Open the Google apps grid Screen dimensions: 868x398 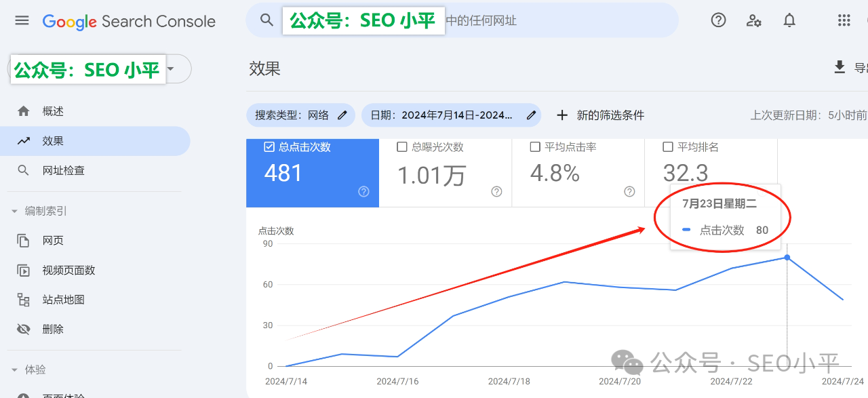[844, 20]
